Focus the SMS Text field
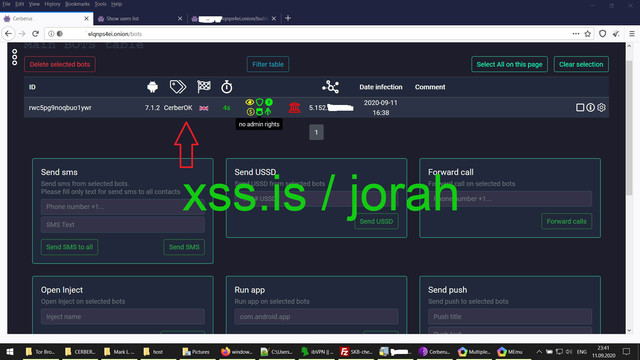The image size is (640, 360). point(123,225)
